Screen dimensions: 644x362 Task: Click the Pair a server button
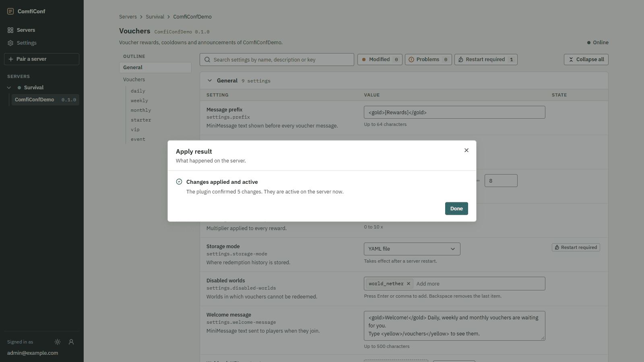[x=42, y=59]
